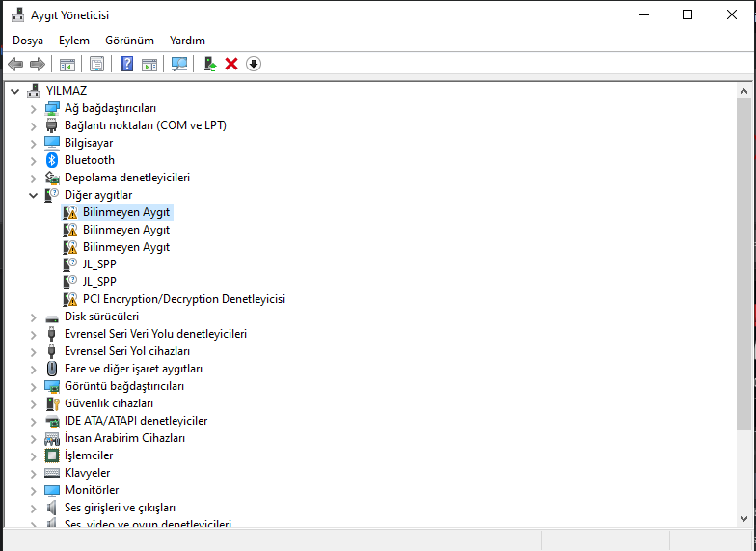
Task: Click the vertical scrollbar thumb
Action: pos(743,264)
